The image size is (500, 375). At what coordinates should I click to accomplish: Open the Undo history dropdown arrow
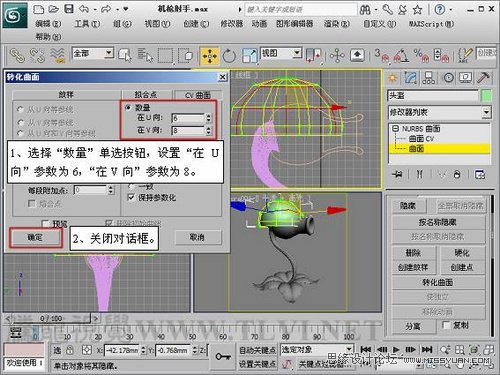click(x=95, y=9)
